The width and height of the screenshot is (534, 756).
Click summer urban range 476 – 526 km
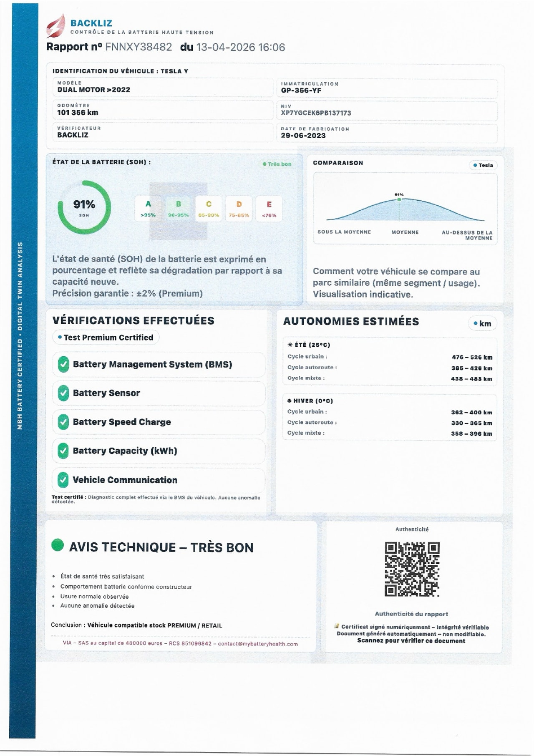[472, 357]
